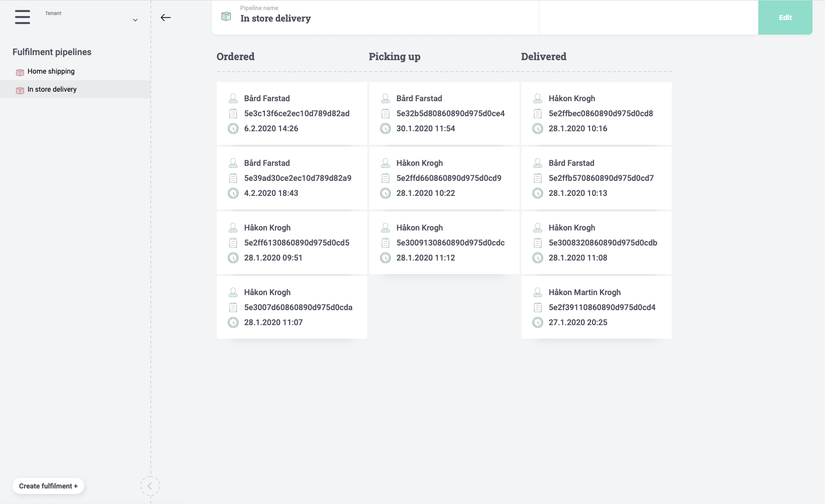Click person icon on card dated 6.2.2020 14:26

pos(233,98)
